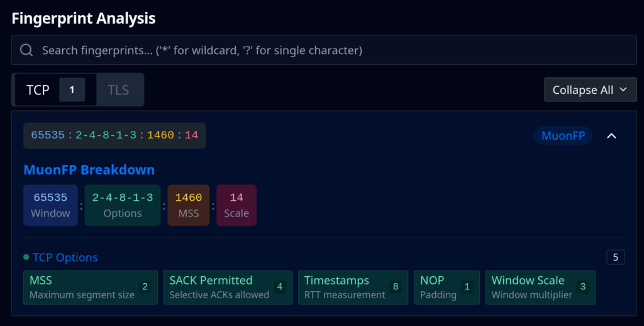The height and width of the screenshot is (326, 644).
Task: Click the TCP Options count badge 5
Action: pos(615,257)
